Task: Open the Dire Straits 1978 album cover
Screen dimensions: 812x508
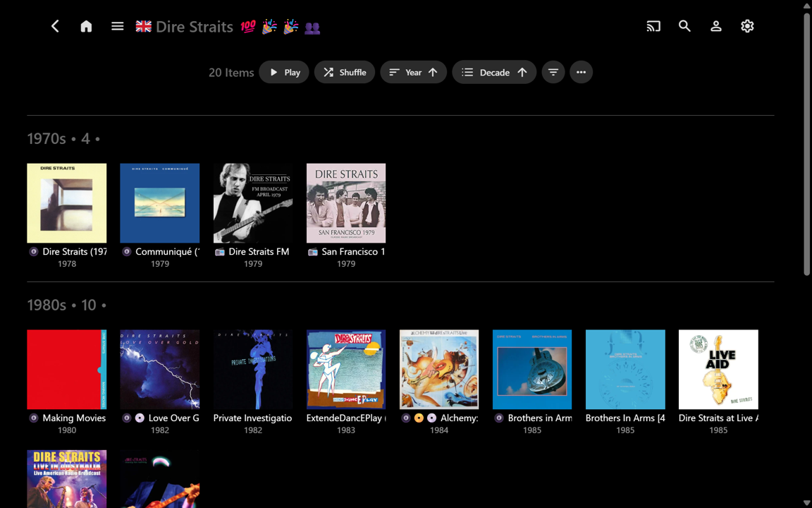Action: pos(67,203)
